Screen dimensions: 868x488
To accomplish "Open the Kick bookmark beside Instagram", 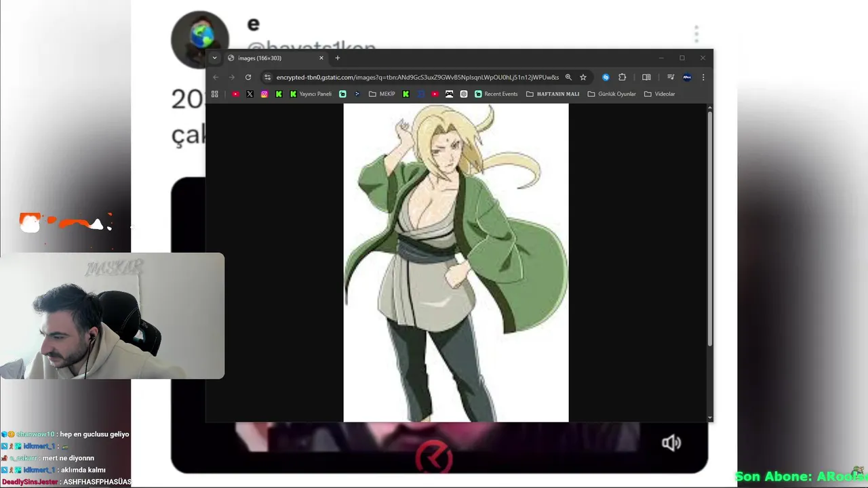I will [279, 94].
